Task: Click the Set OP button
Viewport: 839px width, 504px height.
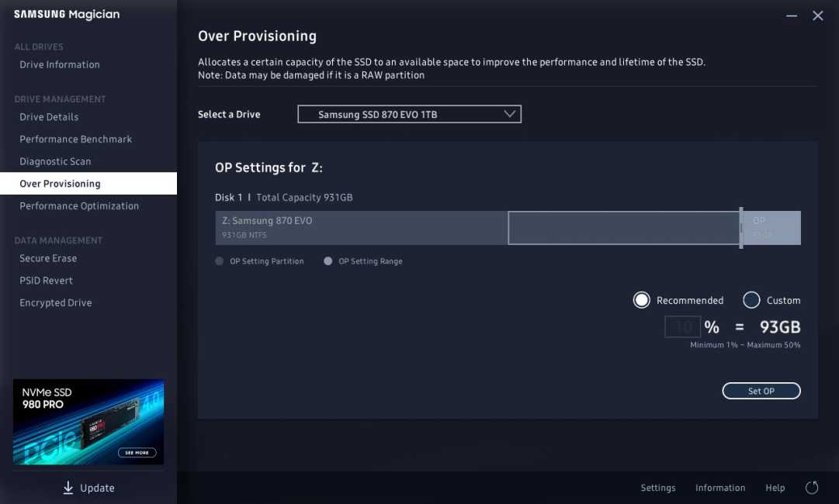Action: point(761,391)
